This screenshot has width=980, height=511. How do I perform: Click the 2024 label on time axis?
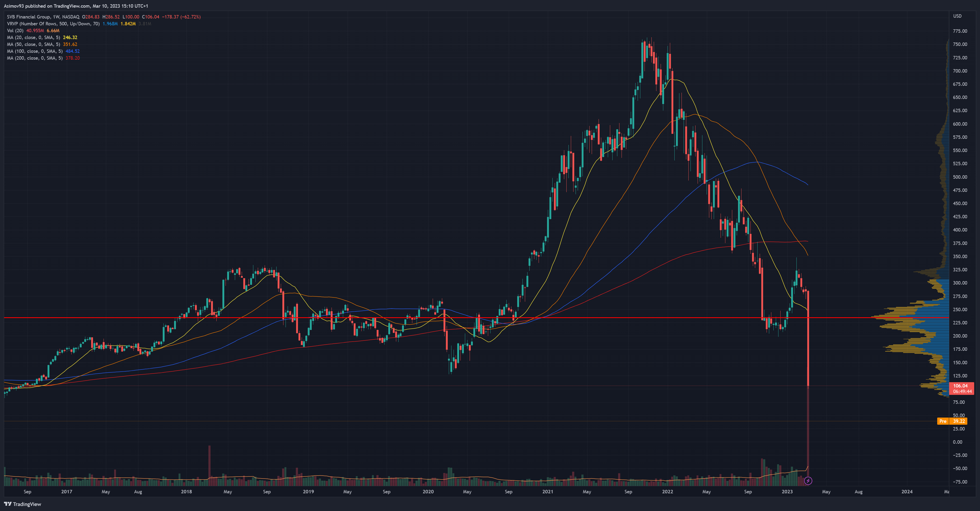(907, 492)
